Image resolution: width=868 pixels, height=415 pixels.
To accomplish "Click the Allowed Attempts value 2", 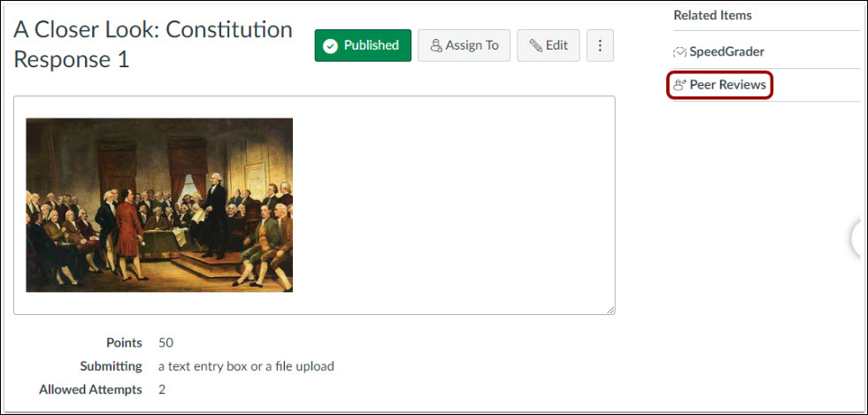I will tap(162, 390).
